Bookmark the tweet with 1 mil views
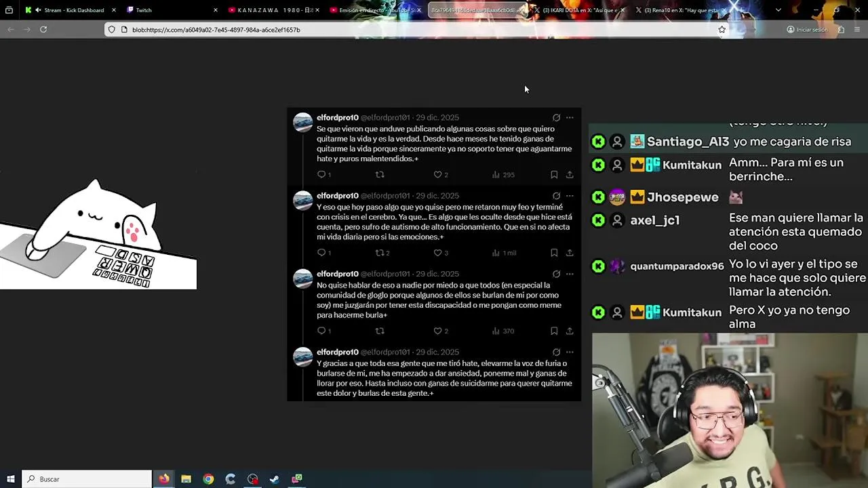This screenshot has height=488, width=868. [554, 253]
